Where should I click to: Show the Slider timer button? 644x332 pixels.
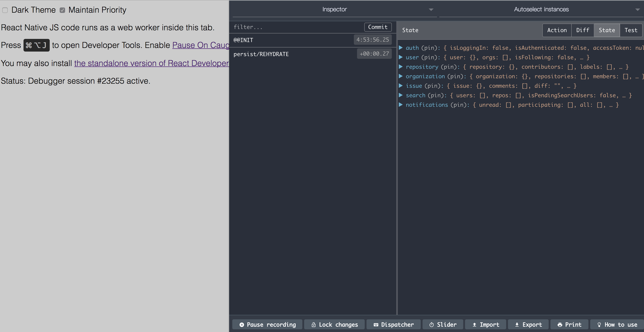(443, 325)
